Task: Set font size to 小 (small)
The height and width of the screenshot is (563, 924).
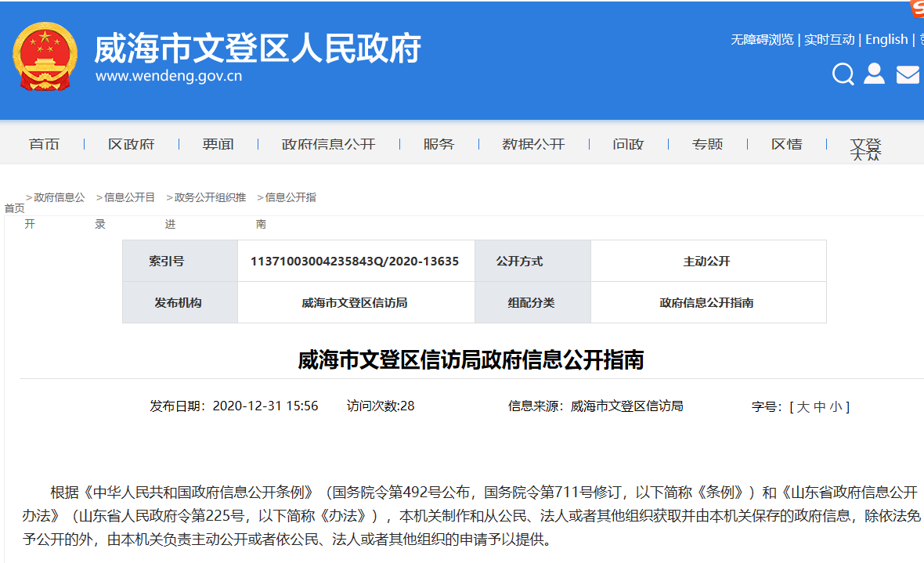Action: tap(836, 406)
